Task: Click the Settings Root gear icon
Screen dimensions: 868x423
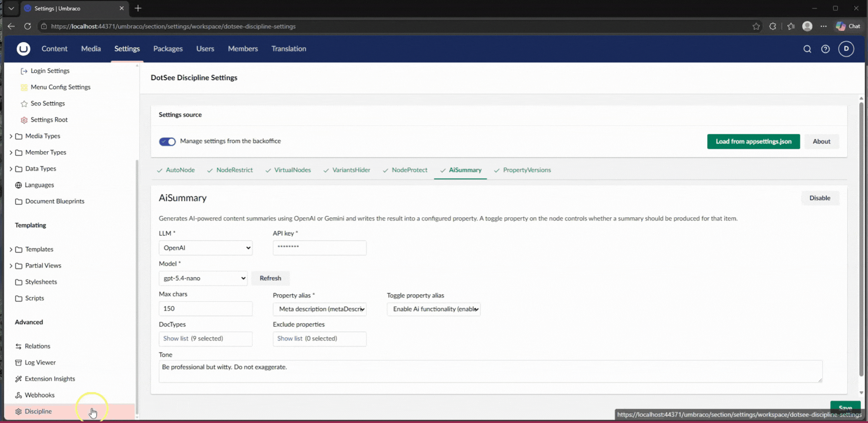Action: [24, 120]
